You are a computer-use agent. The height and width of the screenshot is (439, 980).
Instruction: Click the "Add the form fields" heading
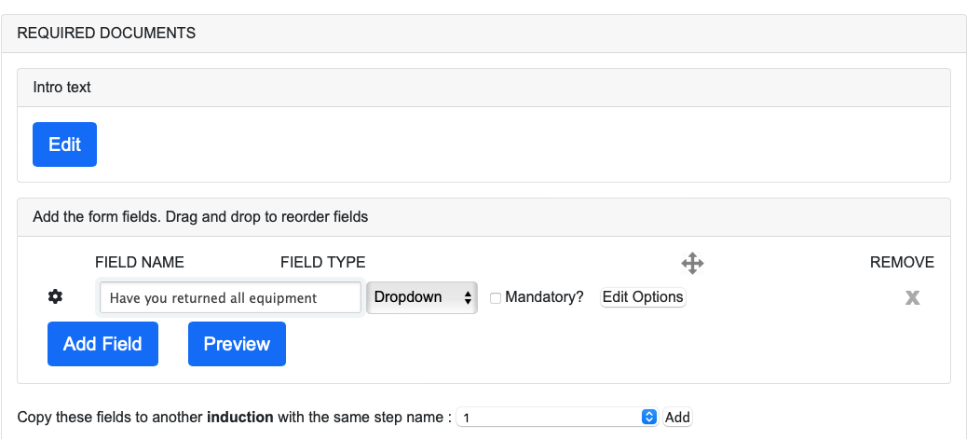pyautogui.click(x=200, y=217)
